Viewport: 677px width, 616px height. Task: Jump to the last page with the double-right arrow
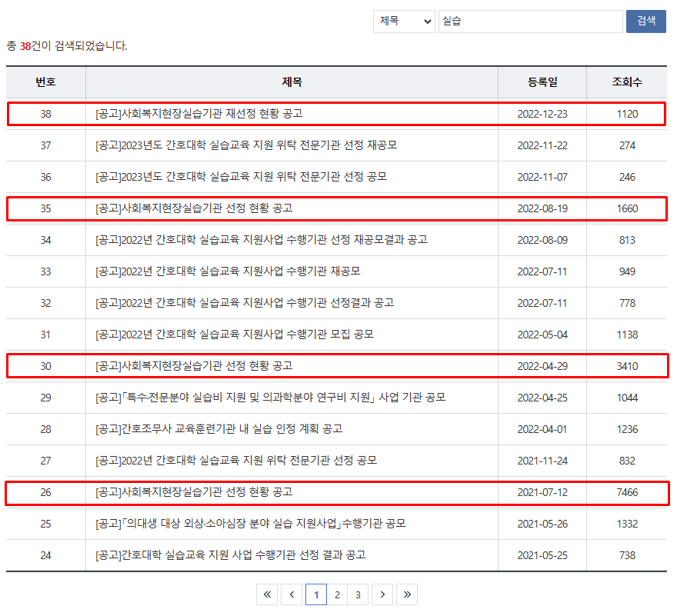pyautogui.click(x=407, y=594)
